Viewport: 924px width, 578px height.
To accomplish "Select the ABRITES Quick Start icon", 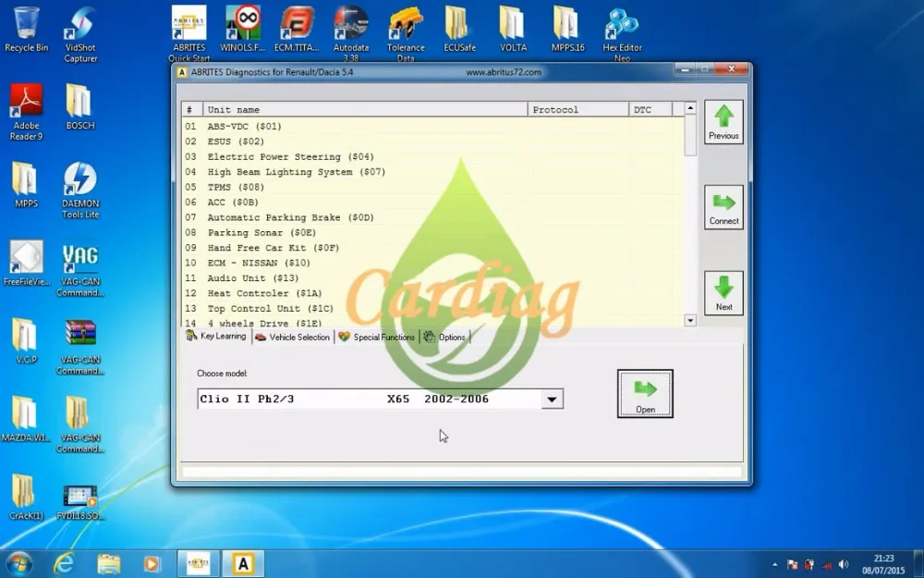I will click(189, 34).
